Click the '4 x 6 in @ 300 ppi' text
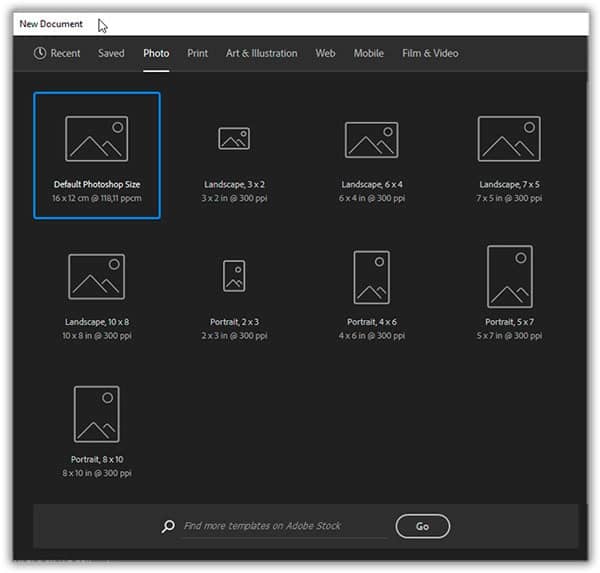Screen dimensions: 600x573 point(372,336)
